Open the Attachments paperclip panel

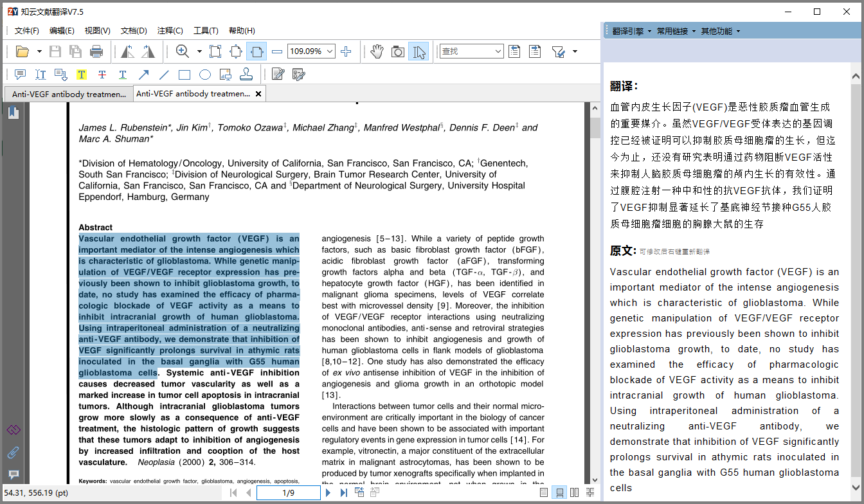[x=14, y=452]
